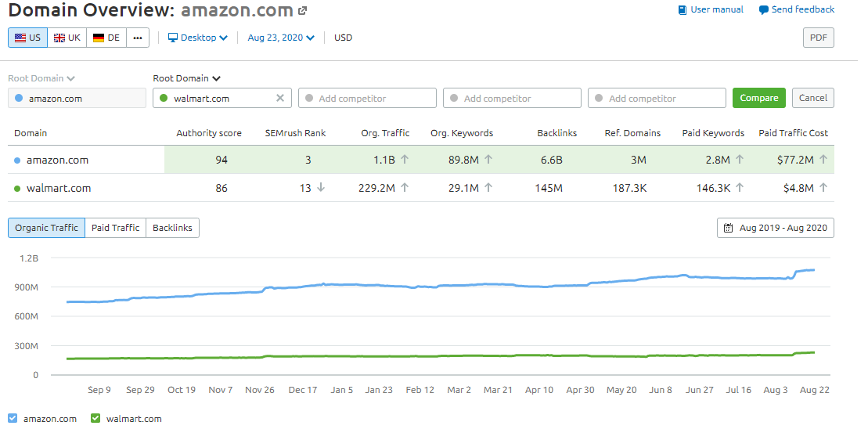
Task: Open the Aug 23, 2020 date dropdown
Action: pyautogui.click(x=281, y=38)
